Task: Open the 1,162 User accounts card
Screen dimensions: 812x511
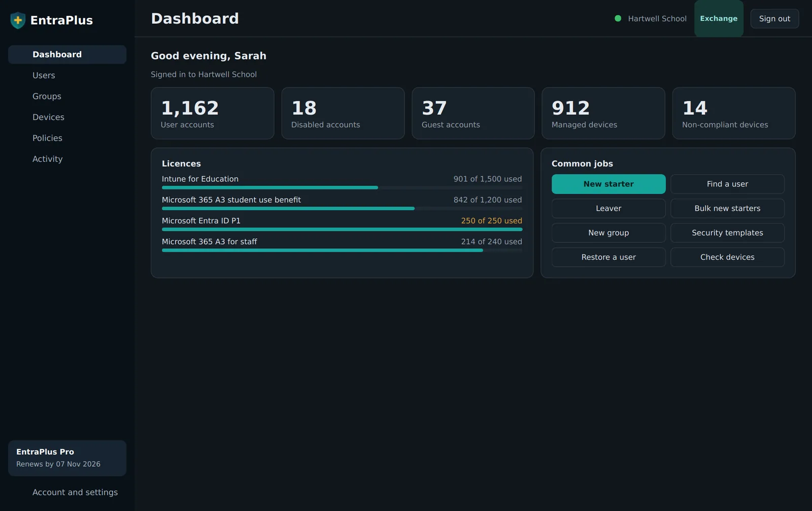Action: (212, 113)
